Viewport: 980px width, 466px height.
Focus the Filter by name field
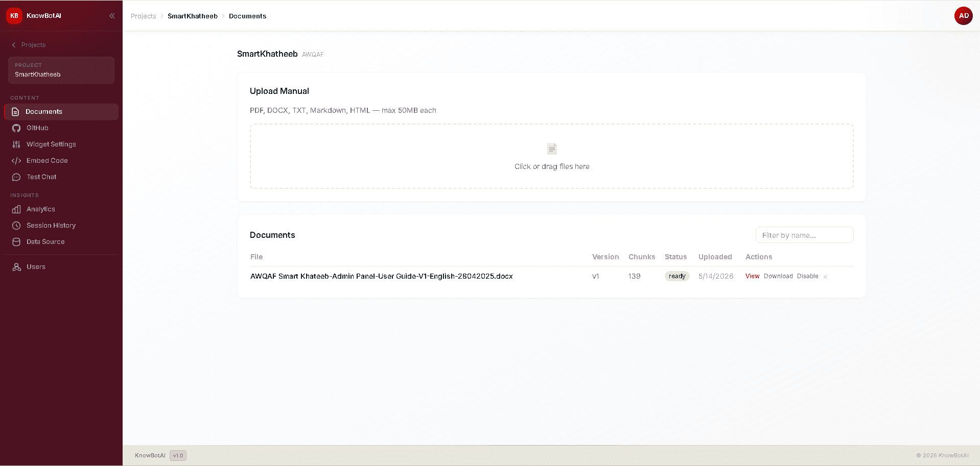804,235
